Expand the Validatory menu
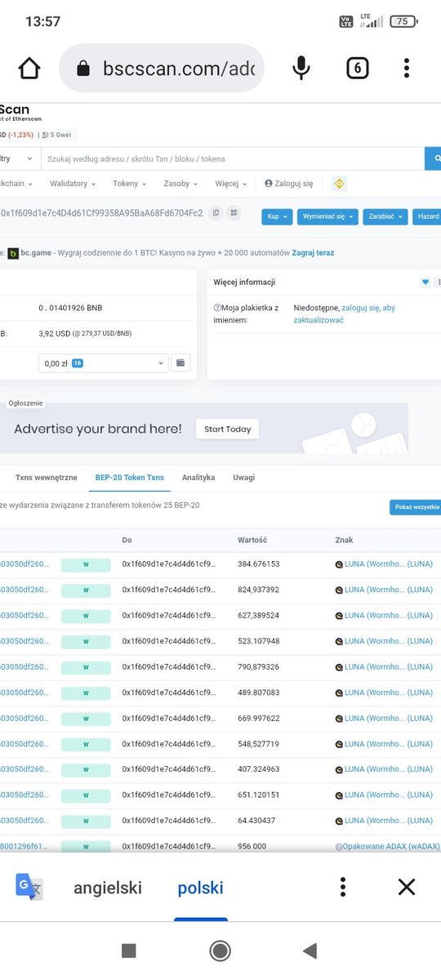 73,184
